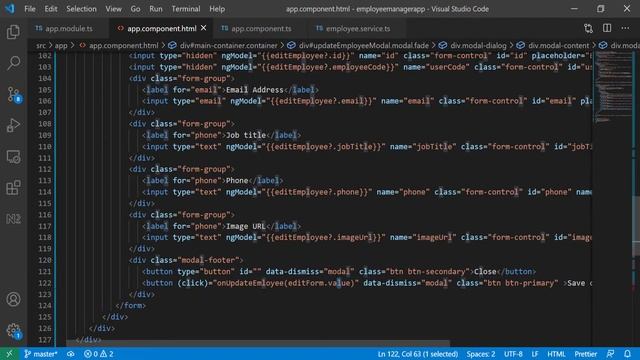640x360 pixels.
Task: Click the feedback icon in status bar
Action: (x=610, y=354)
